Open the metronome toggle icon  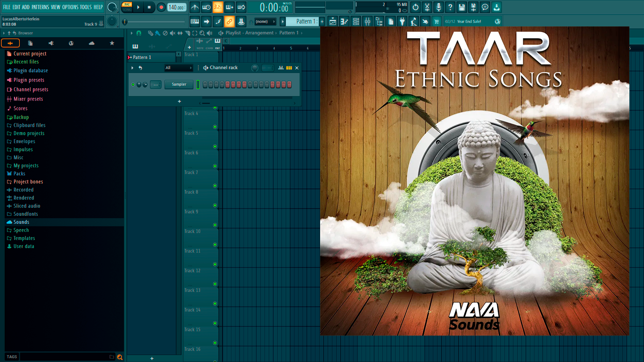point(195,7)
